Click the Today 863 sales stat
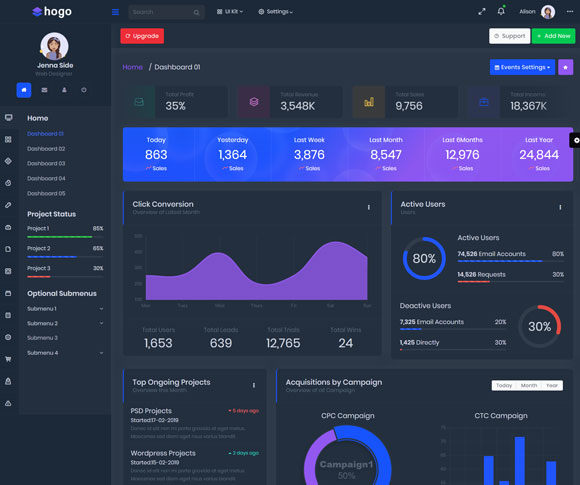Image resolution: width=580 pixels, height=485 pixels. tap(156, 154)
